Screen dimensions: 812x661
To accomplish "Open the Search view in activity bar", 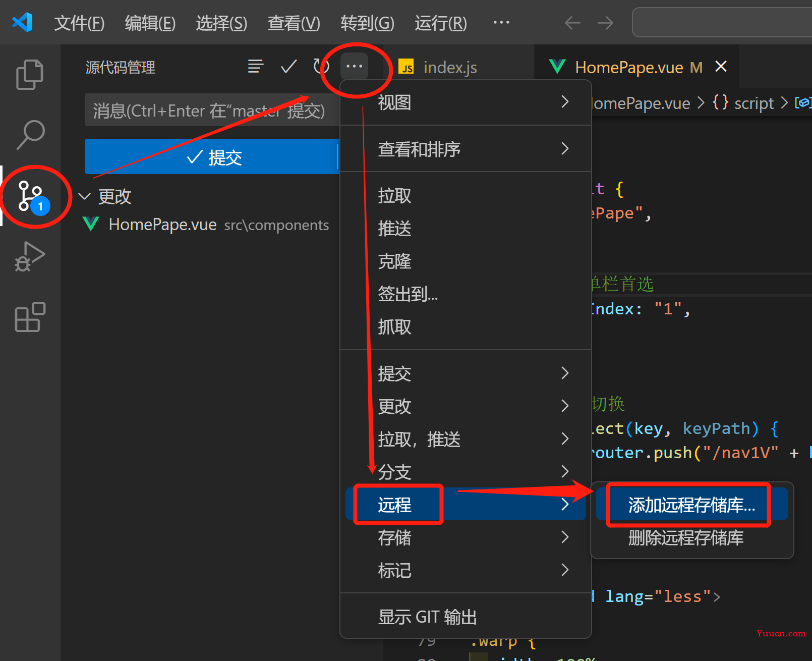I will (30, 135).
